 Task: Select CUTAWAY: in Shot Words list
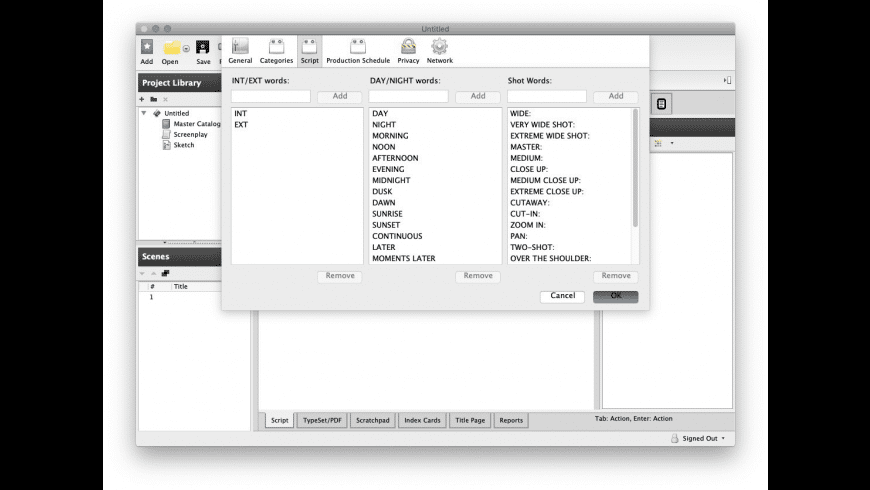point(530,202)
